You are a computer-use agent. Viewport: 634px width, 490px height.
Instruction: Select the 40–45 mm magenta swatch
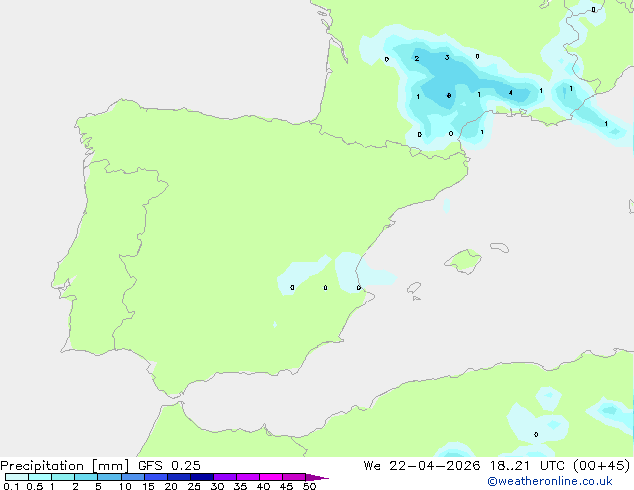tap(271, 477)
